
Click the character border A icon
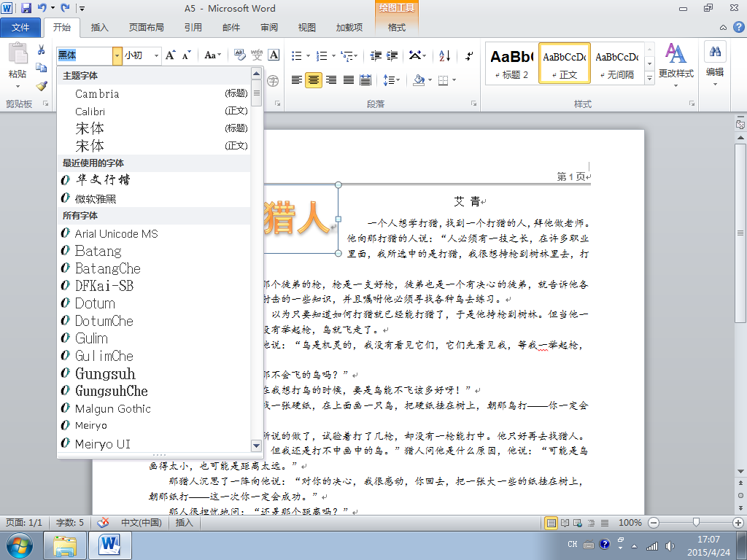(274, 55)
